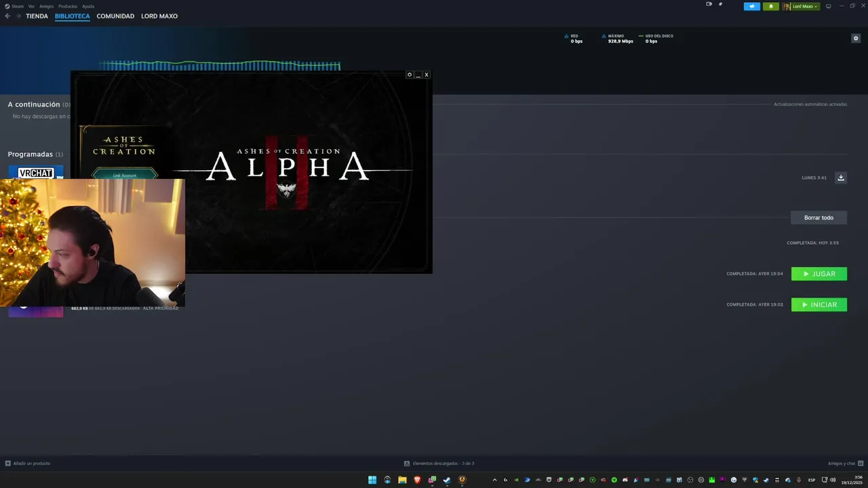Enter Big Picture mode via monitor icon
Screen dimensions: 868x488
click(828, 6)
